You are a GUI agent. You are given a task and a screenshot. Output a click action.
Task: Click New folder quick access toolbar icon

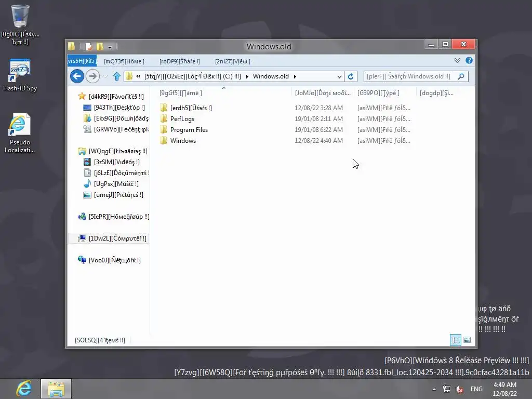(100, 46)
